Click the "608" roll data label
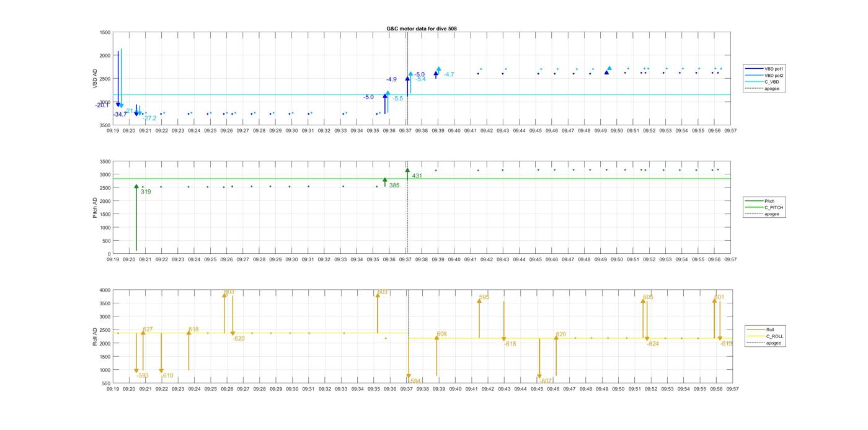The image size is (868, 430). click(x=441, y=334)
